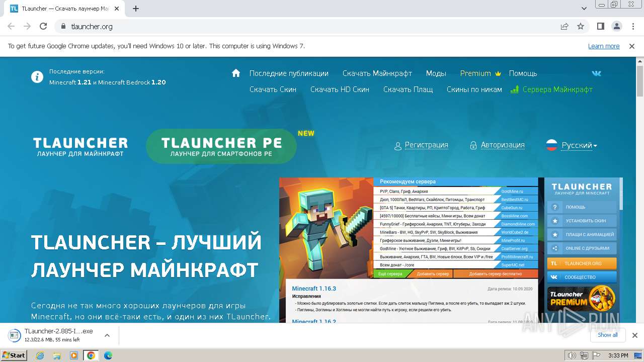Viewport: 644px width, 362px height.
Task: Bookmark this page with the star icon
Action: click(x=581, y=26)
